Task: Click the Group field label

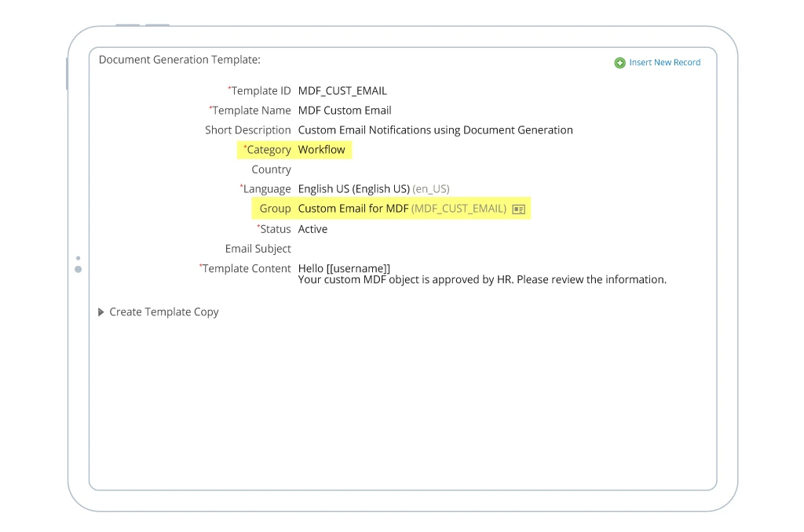Action: [x=275, y=209]
